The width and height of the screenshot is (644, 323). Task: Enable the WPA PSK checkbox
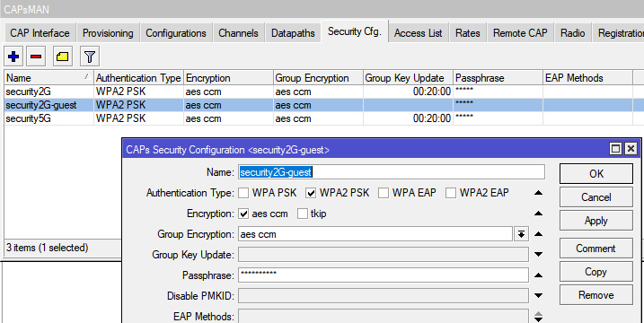click(243, 193)
